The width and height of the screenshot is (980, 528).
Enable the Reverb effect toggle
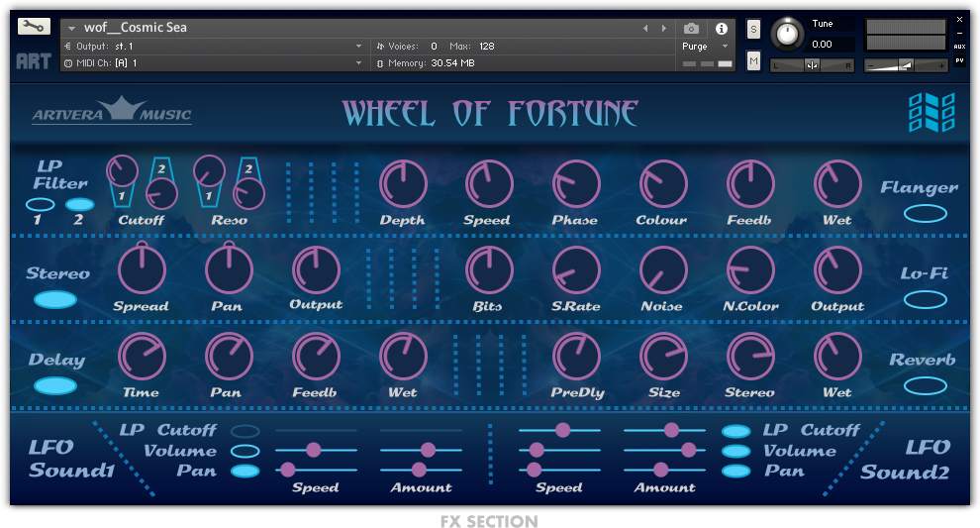coord(925,386)
